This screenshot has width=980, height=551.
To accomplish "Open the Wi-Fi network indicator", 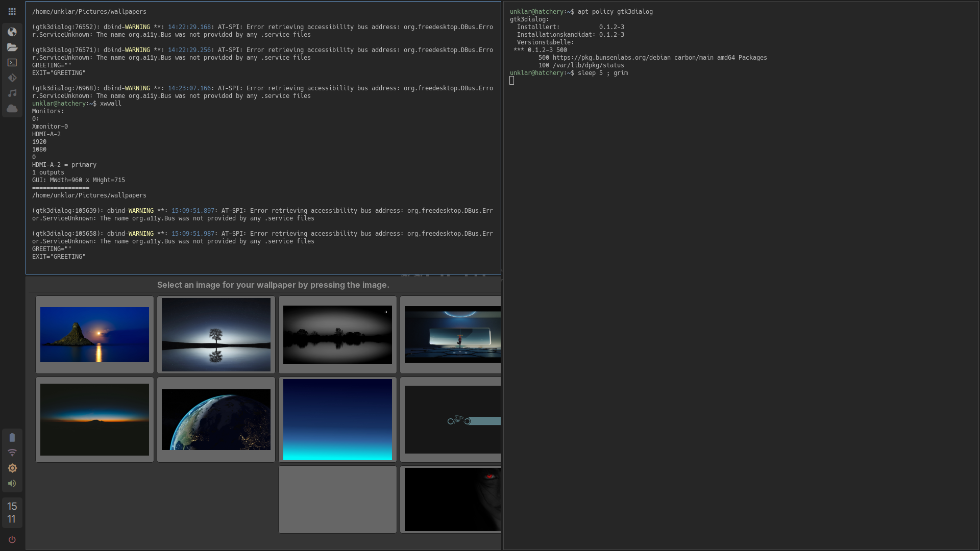I will click(x=12, y=453).
